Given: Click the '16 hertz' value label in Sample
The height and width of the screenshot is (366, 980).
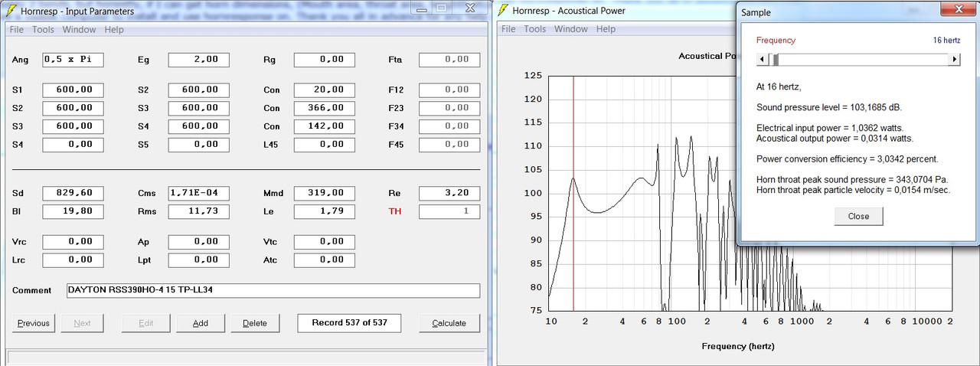Looking at the screenshot, I should tap(946, 41).
